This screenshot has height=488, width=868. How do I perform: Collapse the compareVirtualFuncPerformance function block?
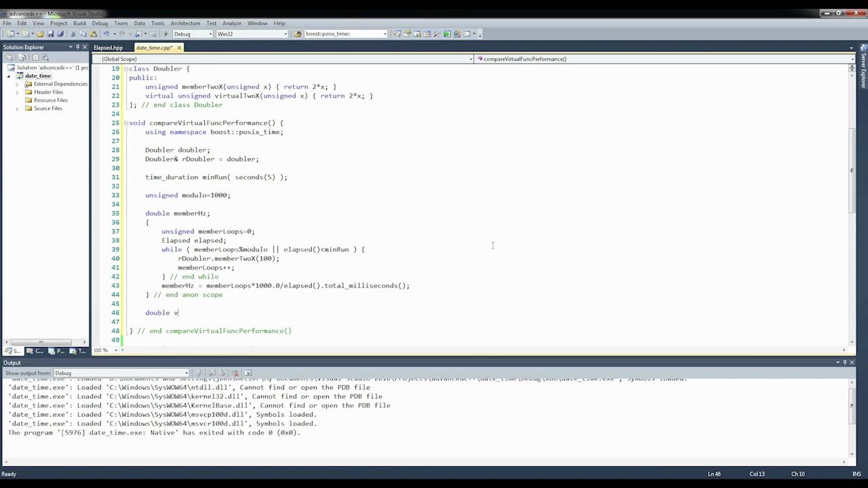click(125, 123)
